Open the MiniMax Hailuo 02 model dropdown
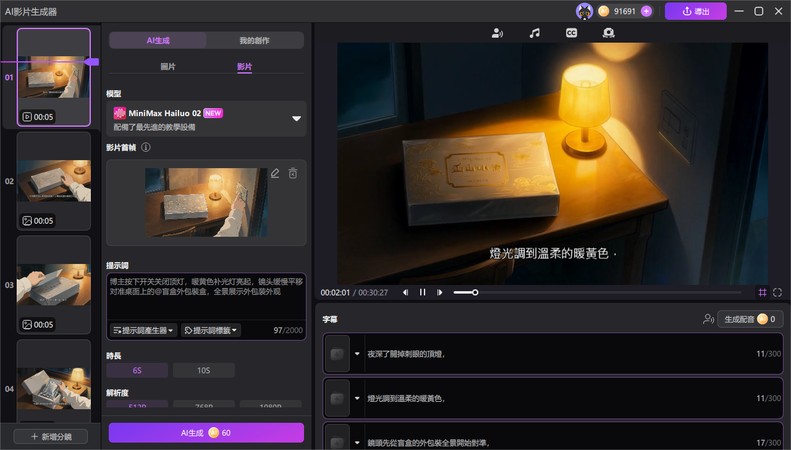 click(206, 119)
